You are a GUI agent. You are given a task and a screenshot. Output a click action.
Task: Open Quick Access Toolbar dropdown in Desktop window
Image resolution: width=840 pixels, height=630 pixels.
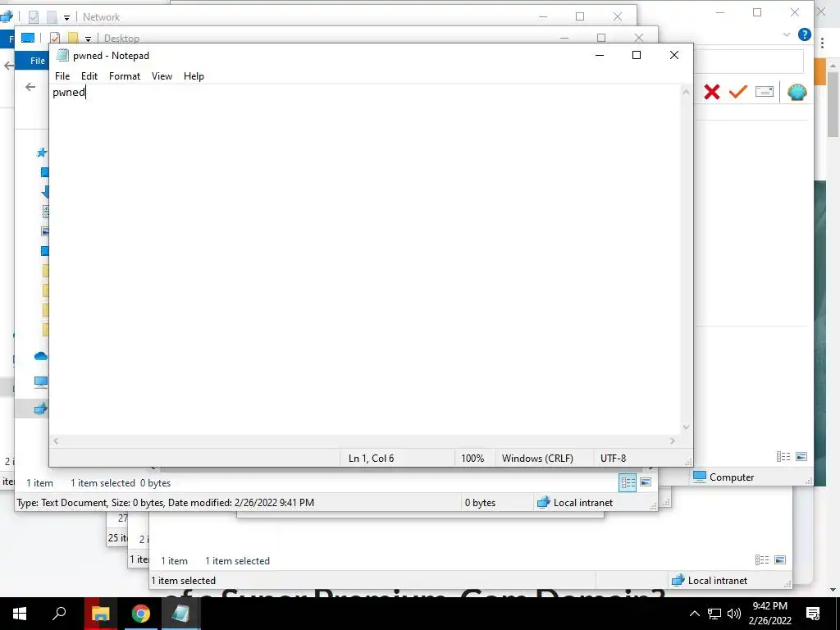point(88,39)
